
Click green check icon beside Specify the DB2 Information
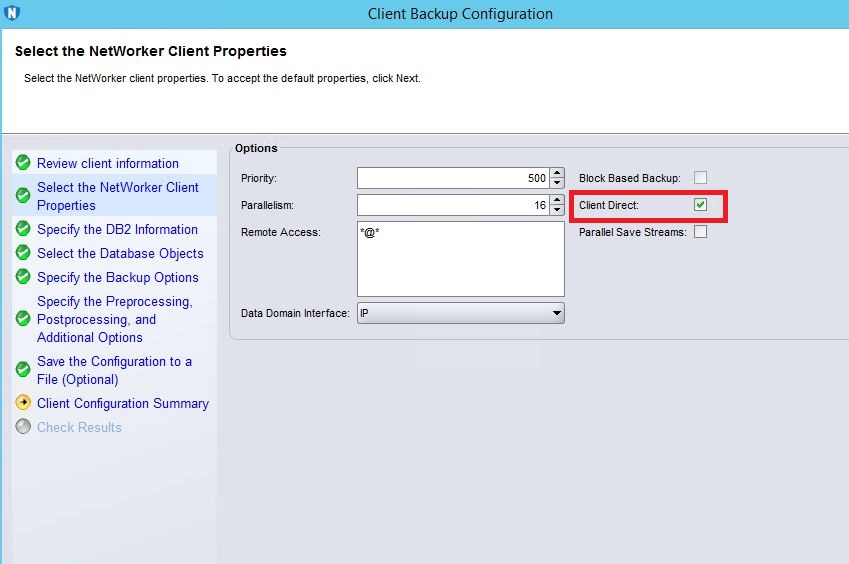23,228
